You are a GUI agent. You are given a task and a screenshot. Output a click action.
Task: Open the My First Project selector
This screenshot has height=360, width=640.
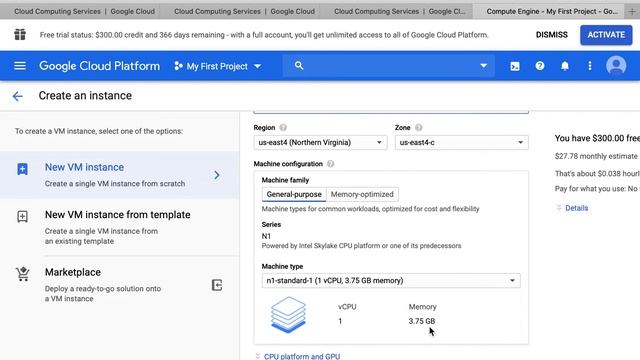[218, 66]
